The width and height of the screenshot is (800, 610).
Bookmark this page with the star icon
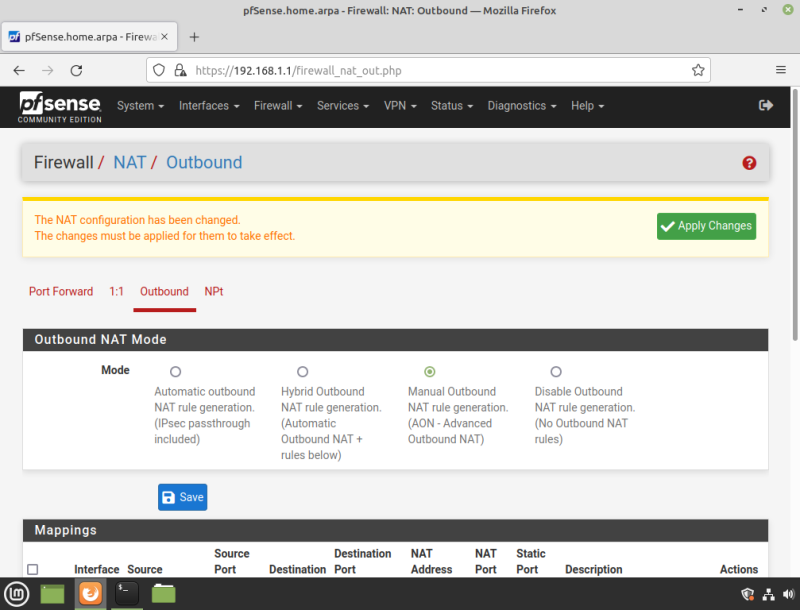click(x=698, y=70)
